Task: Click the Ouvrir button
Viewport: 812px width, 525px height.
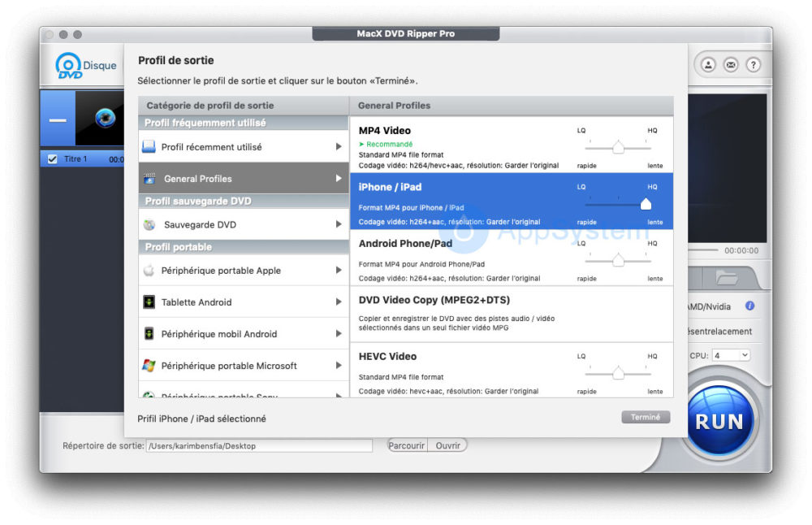Action: [x=448, y=445]
